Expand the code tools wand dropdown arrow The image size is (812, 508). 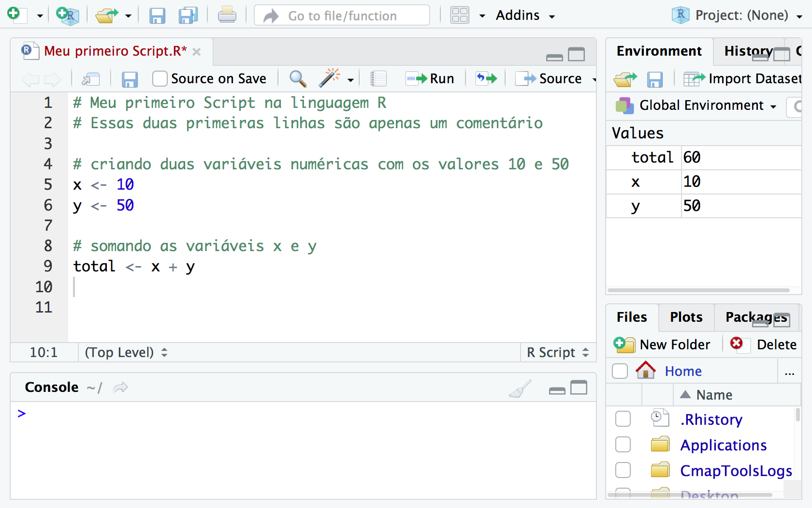351,80
